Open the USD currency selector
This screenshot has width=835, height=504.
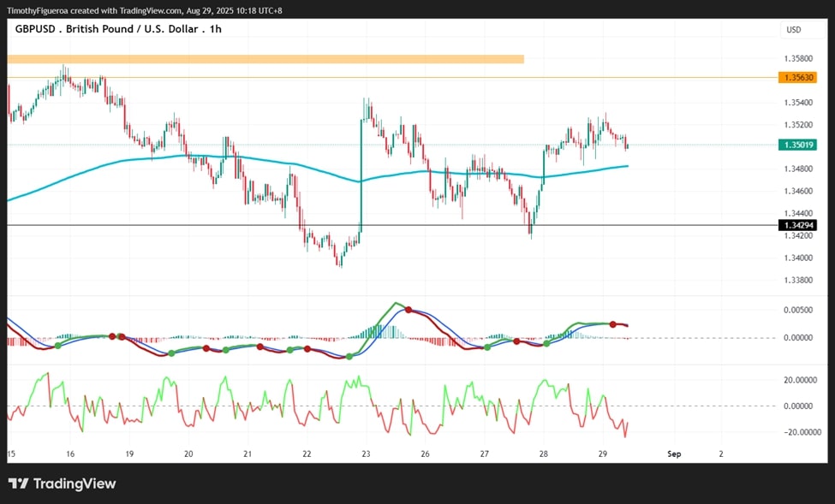802,30
